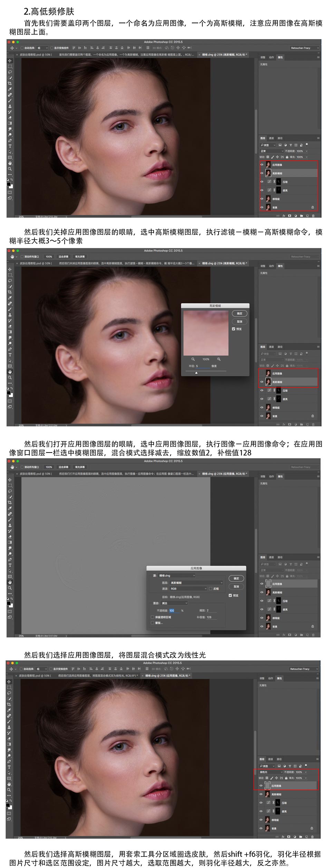This screenshot has height=868, width=328.
Task: Click the 半径 input field in Gaussian Blur
Action: pyautogui.click(x=202, y=366)
